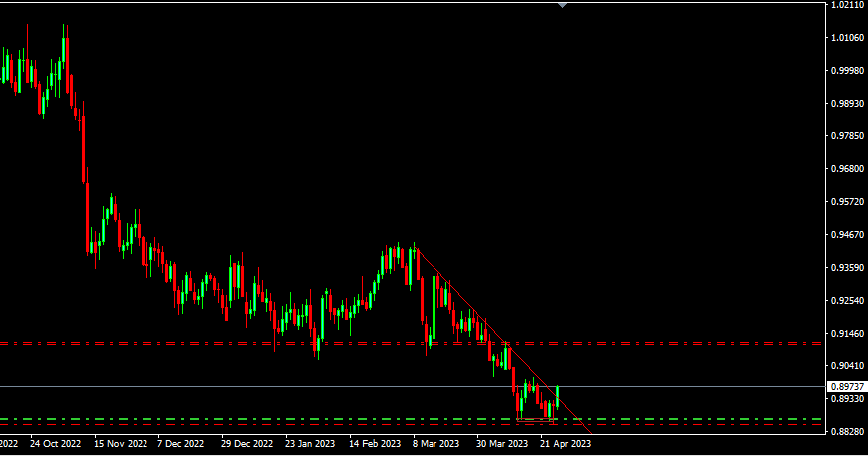The width and height of the screenshot is (868, 456).
Task: Select the white current bid price line
Action: point(411,386)
